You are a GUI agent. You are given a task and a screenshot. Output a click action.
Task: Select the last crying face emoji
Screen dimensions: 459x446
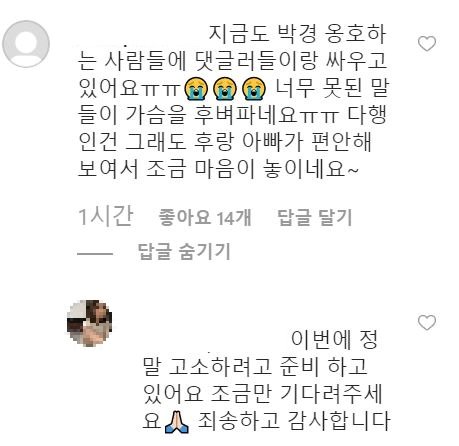click(253, 89)
